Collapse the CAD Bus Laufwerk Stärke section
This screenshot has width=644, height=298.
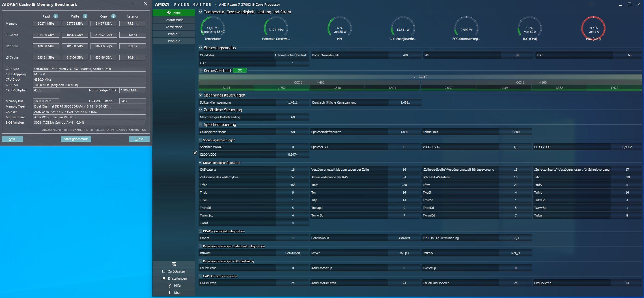tap(200, 276)
